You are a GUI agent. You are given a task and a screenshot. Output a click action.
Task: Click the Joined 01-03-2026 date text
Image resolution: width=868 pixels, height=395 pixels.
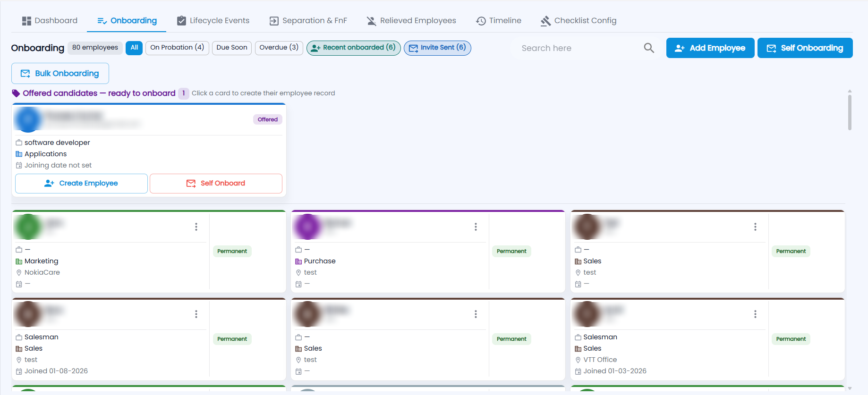[x=615, y=371]
